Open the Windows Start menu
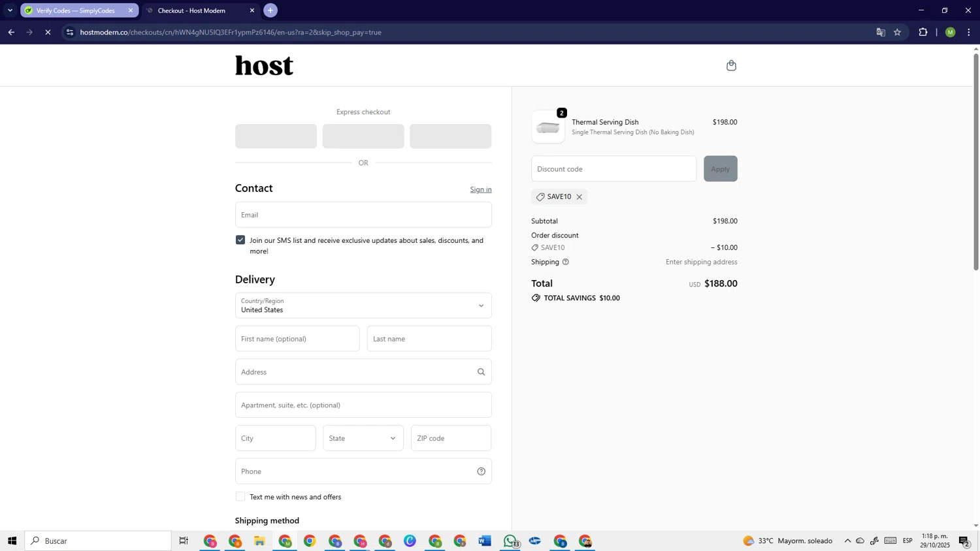The image size is (980, 551). click(x=12, y=541)
